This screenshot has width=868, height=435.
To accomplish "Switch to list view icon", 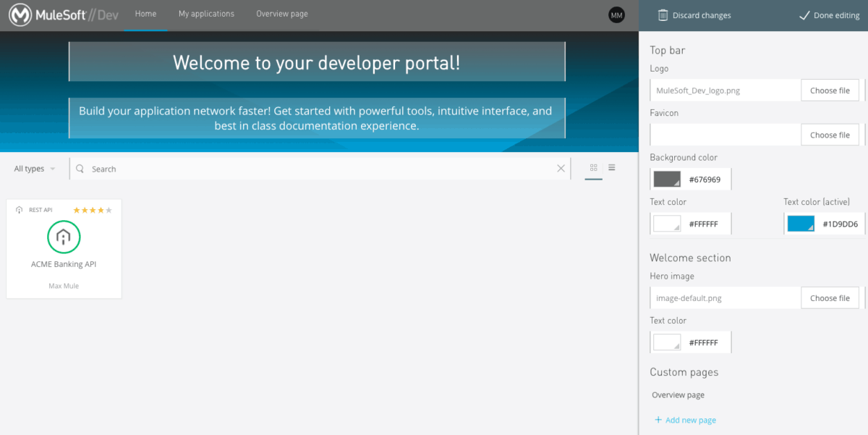I will tap(611, 167).
